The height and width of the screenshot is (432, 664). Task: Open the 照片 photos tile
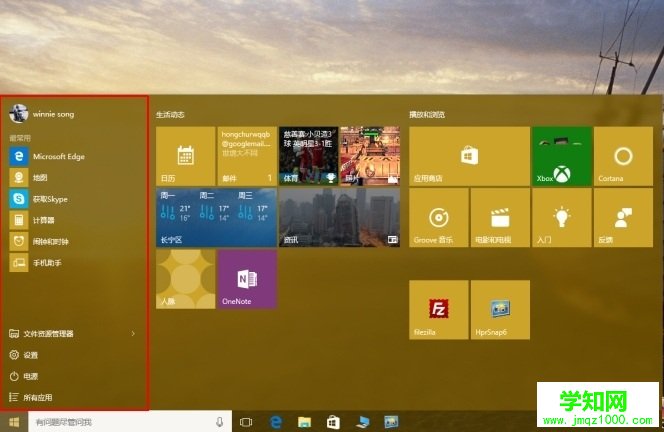(x=370, y=156)
